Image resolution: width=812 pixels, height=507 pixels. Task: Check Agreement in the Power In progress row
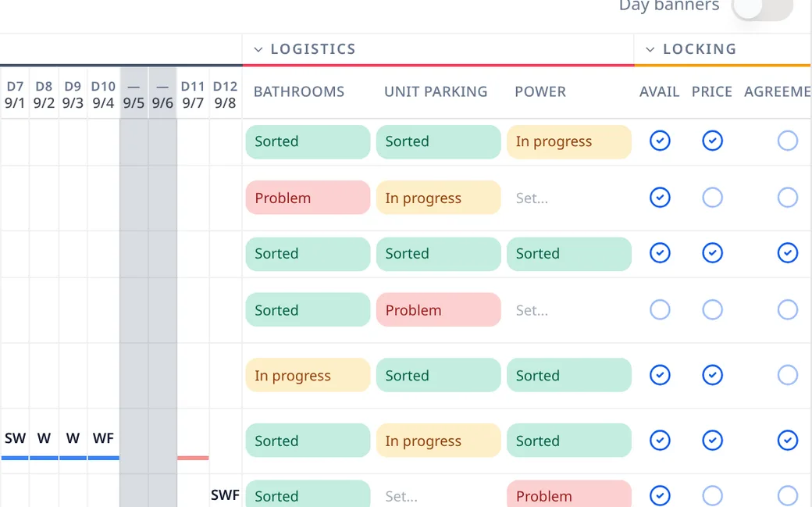point(788,141)
